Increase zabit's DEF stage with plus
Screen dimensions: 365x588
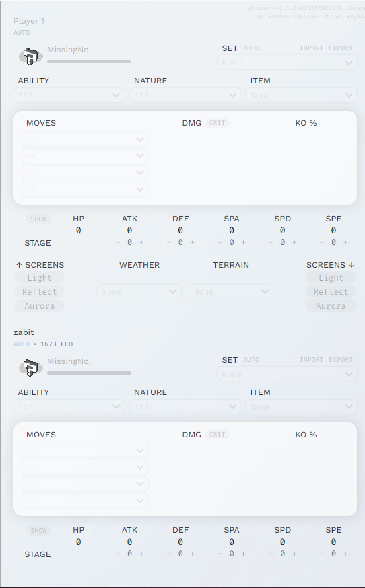192,554
